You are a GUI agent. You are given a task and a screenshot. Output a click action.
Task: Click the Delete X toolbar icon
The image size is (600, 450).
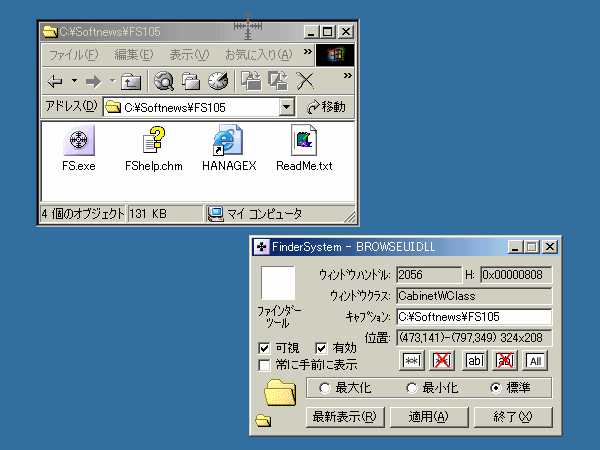[x=306, y=81]
